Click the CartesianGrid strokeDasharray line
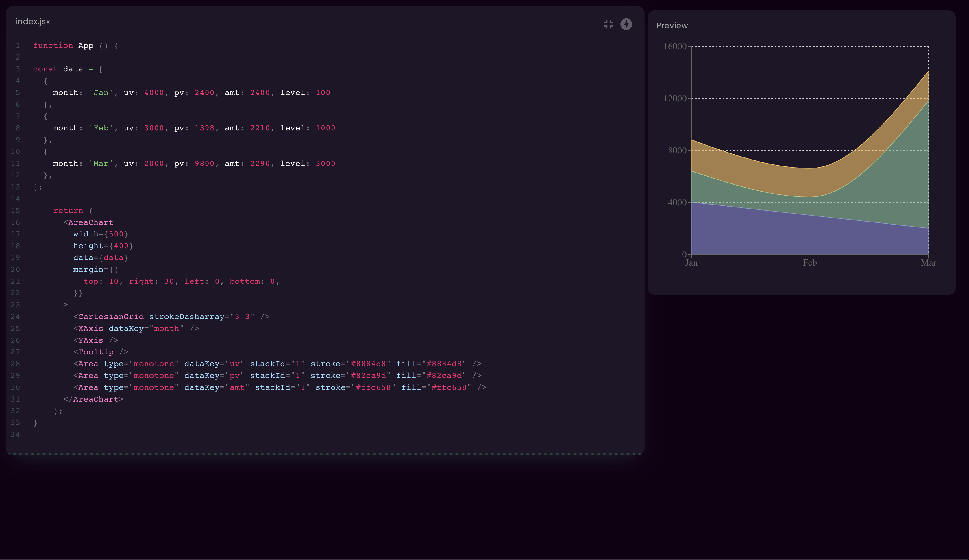Viewport: 969px width, 560px height. [171, 317]
